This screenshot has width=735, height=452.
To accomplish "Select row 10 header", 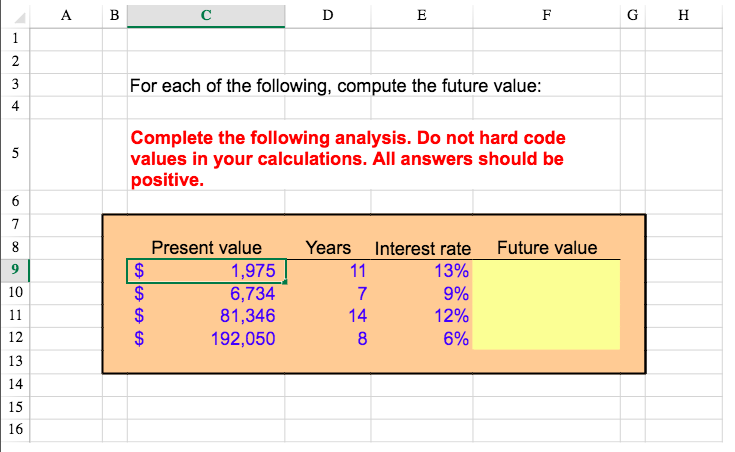I will [15, 293].
